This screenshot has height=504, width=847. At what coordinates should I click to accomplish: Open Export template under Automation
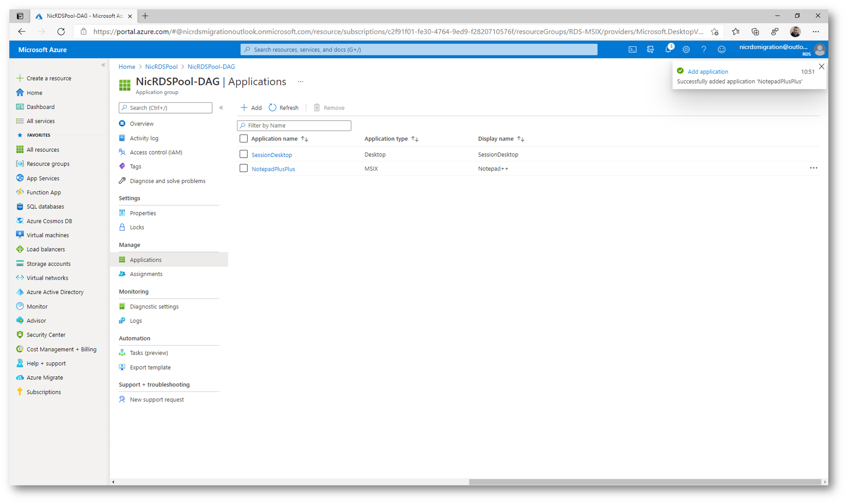150,367
